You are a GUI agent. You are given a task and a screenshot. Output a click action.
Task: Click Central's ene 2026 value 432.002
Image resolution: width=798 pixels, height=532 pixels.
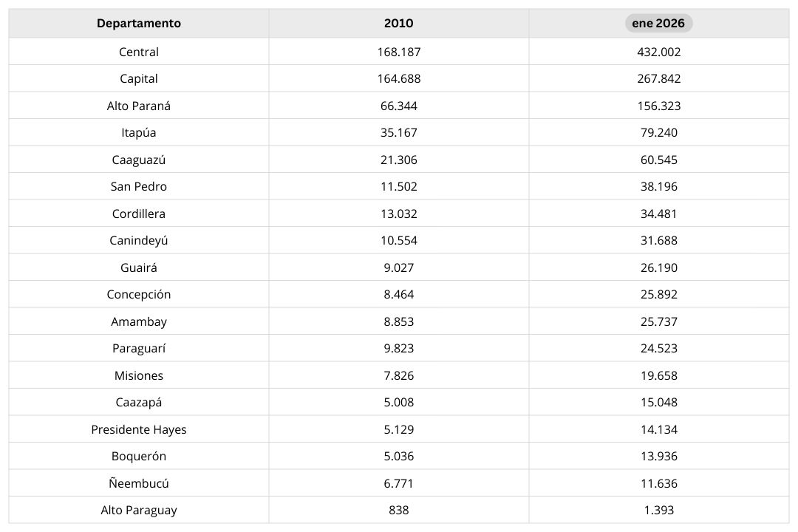click(658, 52)
